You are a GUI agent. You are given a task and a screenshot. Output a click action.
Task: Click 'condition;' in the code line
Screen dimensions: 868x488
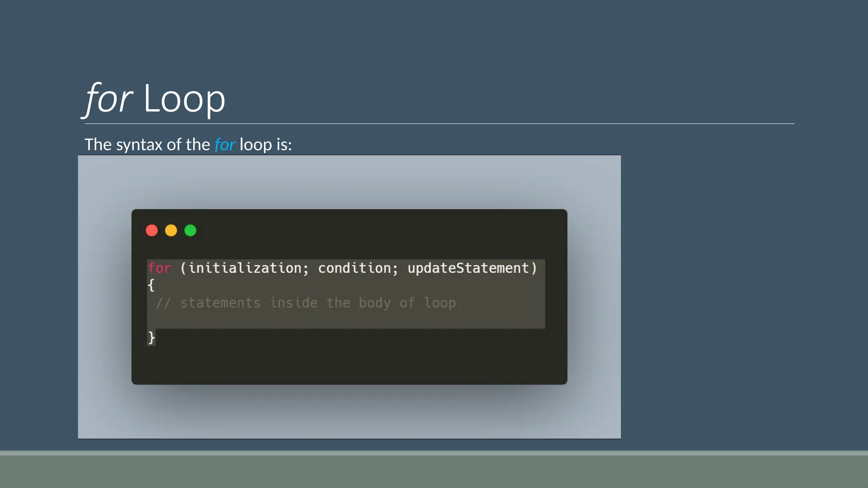click(x=358, y=268)
